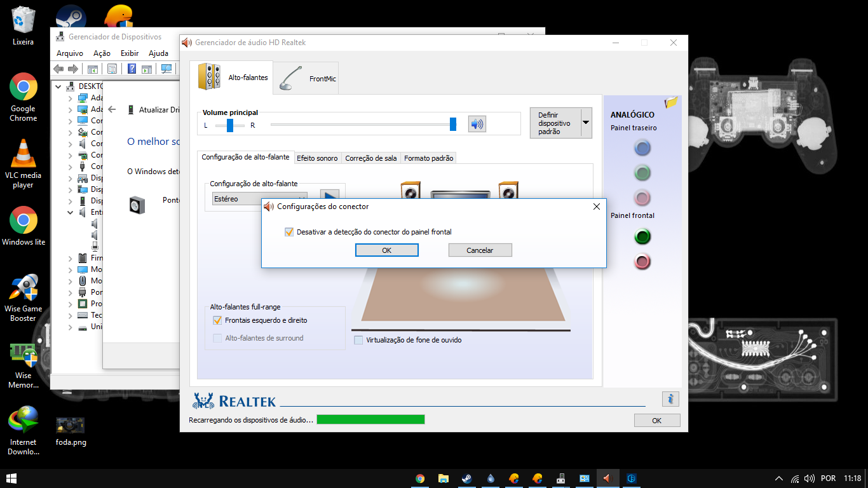Click the L/R balance slider handle
Screen dimensions: 868x488
pos(230,125)
